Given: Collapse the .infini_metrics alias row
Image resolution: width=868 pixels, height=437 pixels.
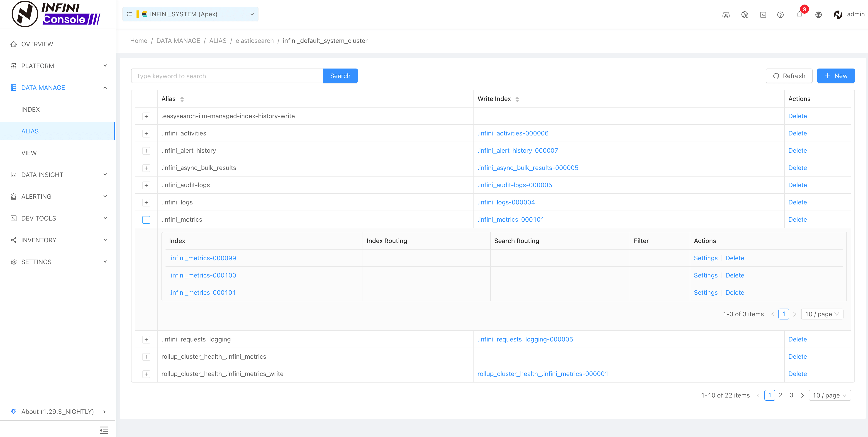Looking at the screenshot, I should pos(146,220).
